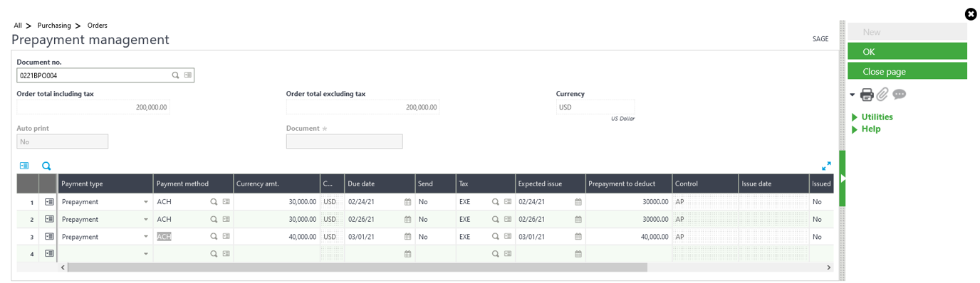This screenshot has width=980, height=283.
Task: Open tax selection list in row 2
Action: (x=508, y=219)
